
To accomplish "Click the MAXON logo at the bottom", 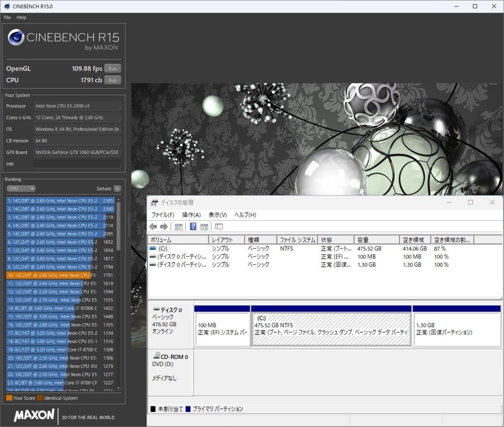I will (x=34, y=416).
